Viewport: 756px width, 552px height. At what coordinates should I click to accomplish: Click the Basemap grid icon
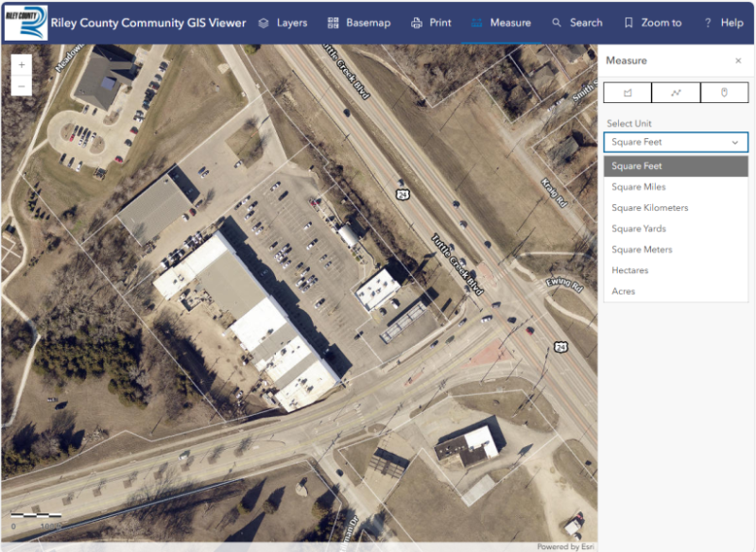(334, 23)
